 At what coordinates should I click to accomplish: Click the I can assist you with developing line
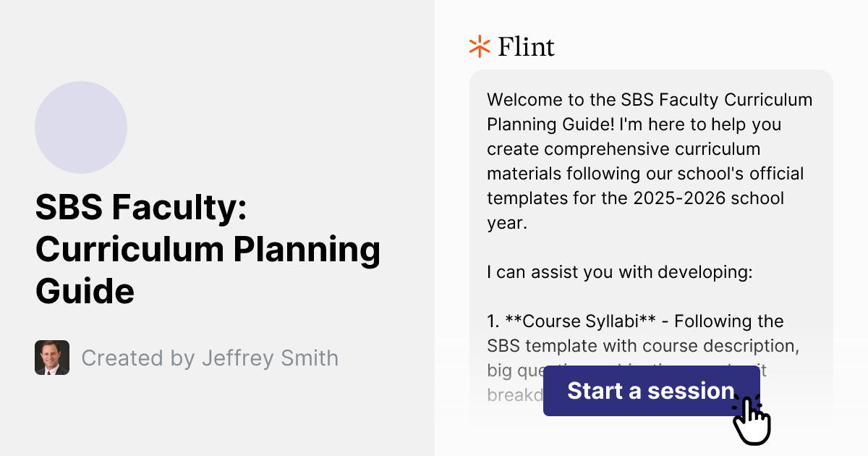(619, 272)
